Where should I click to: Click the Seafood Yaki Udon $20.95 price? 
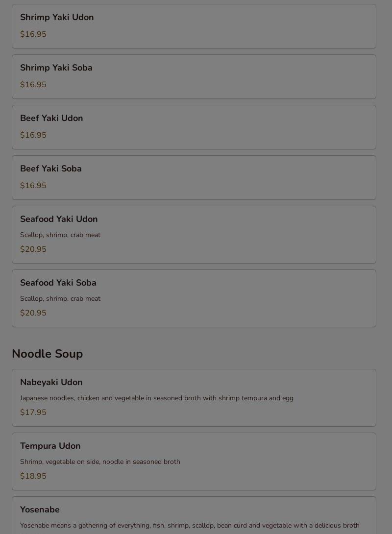pyautogui.click(x=33, y=249)
